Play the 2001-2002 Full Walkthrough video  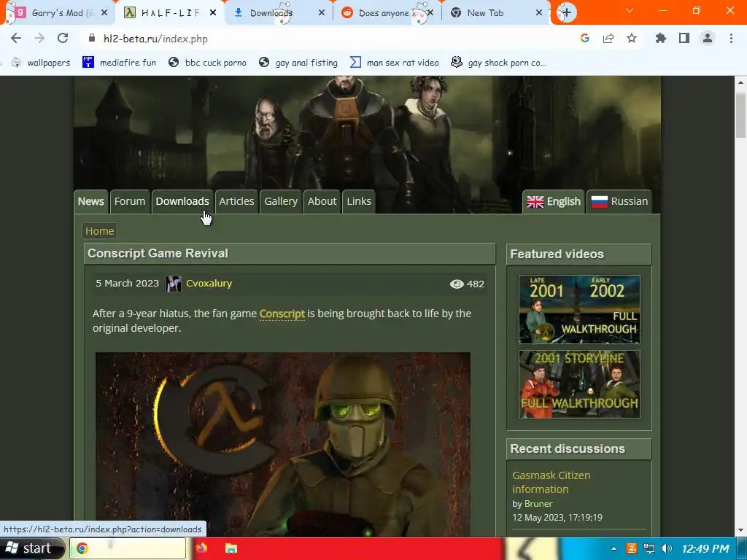[x=579, y=309]
